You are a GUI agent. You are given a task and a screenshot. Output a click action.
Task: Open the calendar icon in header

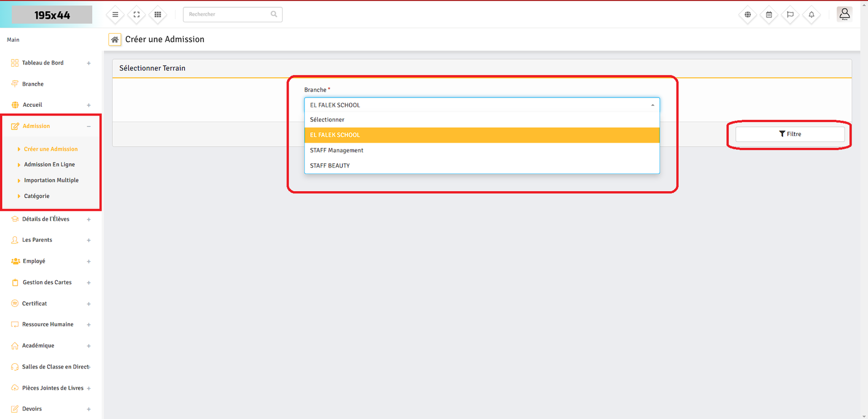coord(769,15)
